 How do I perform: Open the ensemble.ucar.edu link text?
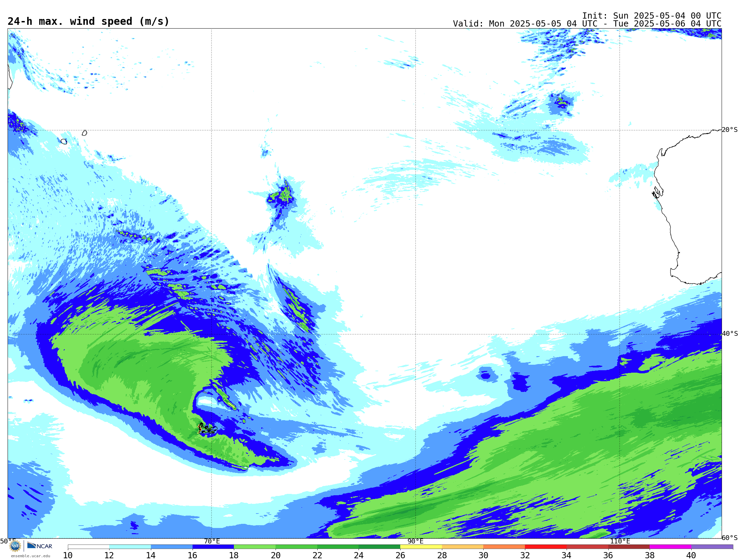[31, 556]
